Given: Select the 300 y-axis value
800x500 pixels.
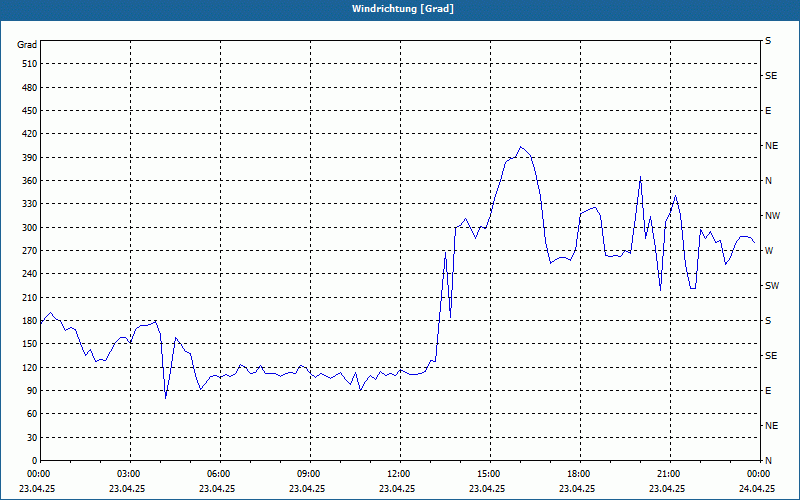Looking at the screenshot, I should click(x=30, y=227).
